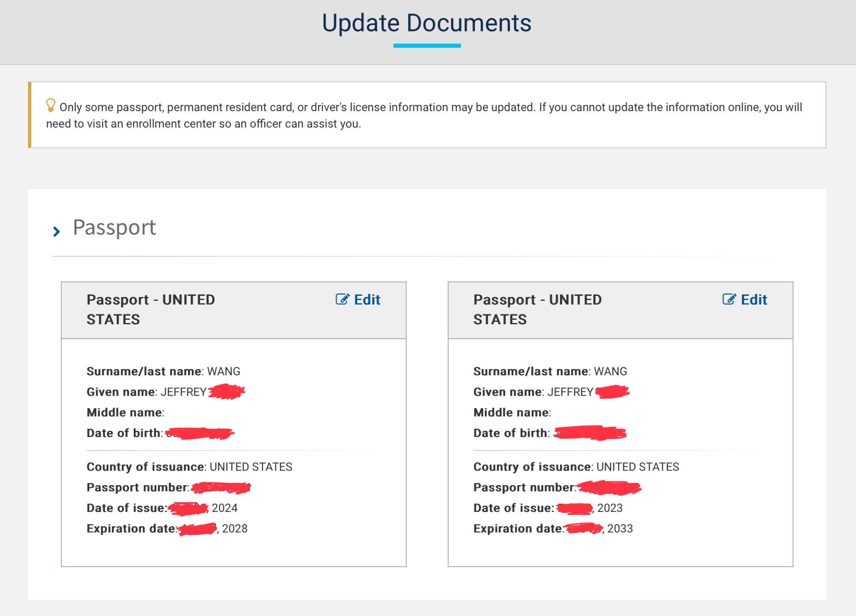Select the left 'Passport - UNITED STATES' card header
The width and height of the screenshot is (856, 616).
150,309
